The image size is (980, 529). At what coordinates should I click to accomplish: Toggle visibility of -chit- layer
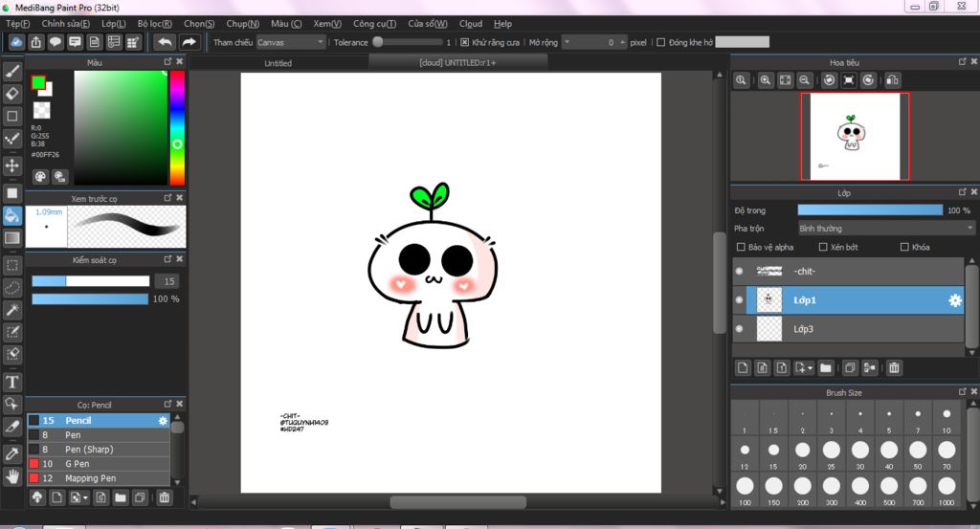pos(740,272)
